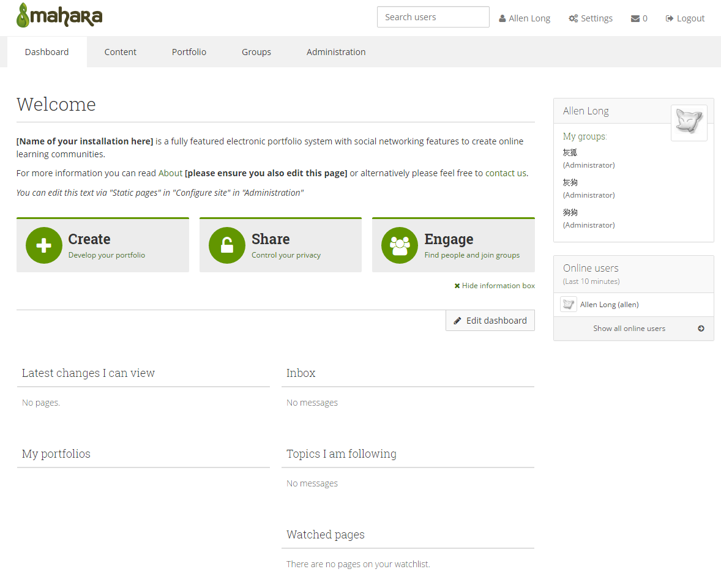Click the contact us link
Screen dimensions: 721x588
click(506, 173)
